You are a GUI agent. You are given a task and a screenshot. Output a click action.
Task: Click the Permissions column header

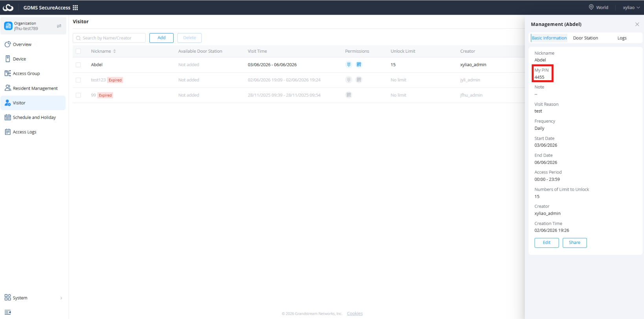coord(357,51)
